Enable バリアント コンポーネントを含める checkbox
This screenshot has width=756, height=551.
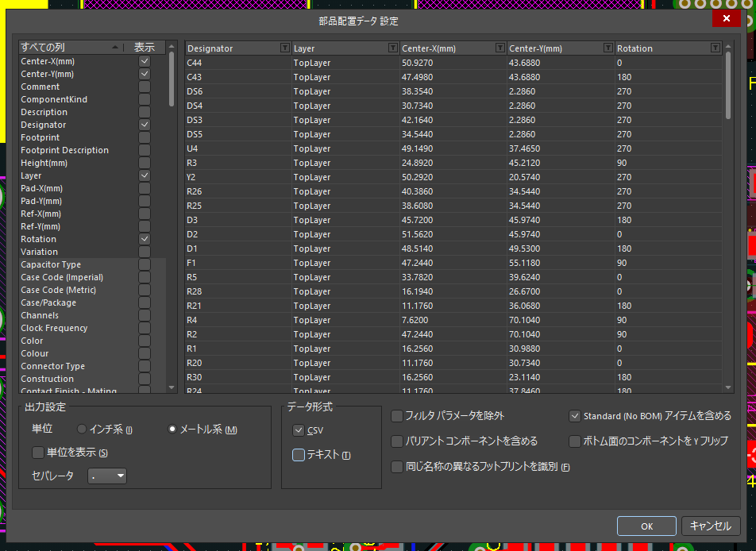click(x=397, y=441)
